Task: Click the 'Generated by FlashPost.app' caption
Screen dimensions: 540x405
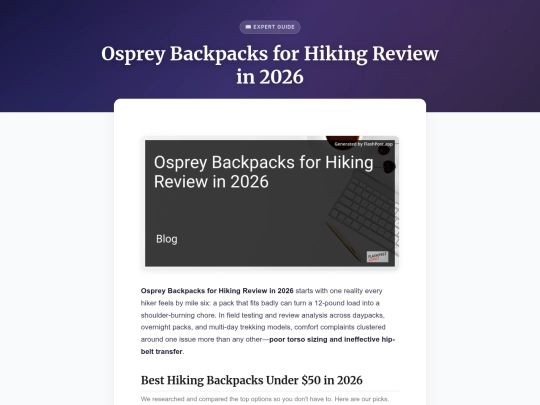Action: pos(363,144)
